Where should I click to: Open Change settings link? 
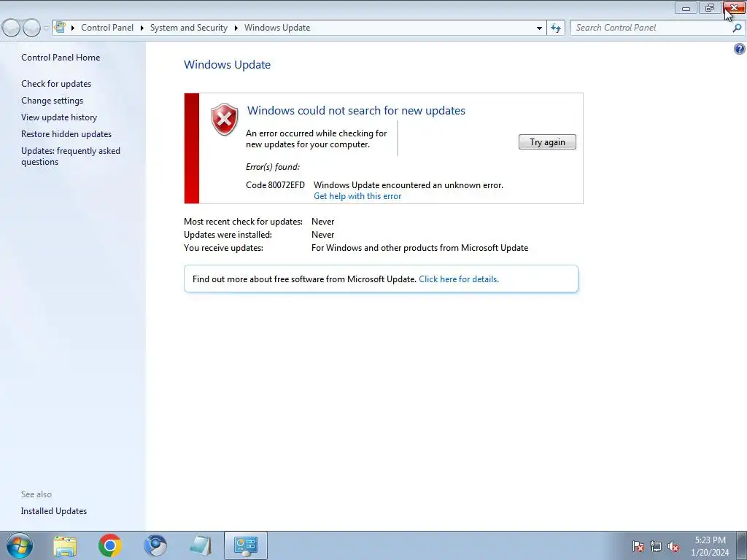(52, 101)
